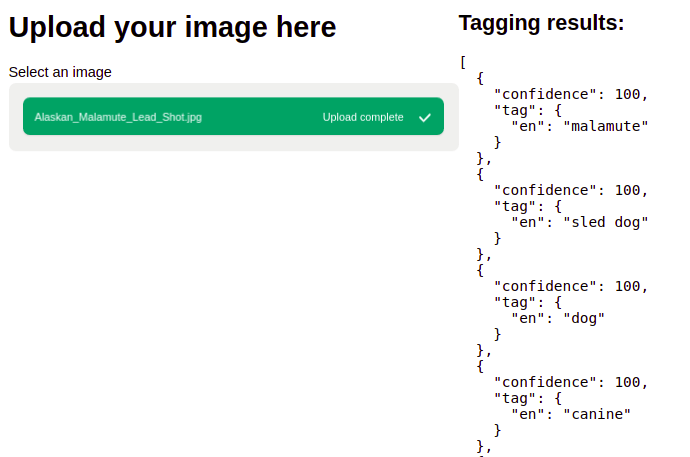This screenshot has height=457, width=690.
Task: Click the "tag" key in the malamute entry
Action: point(514,110)
